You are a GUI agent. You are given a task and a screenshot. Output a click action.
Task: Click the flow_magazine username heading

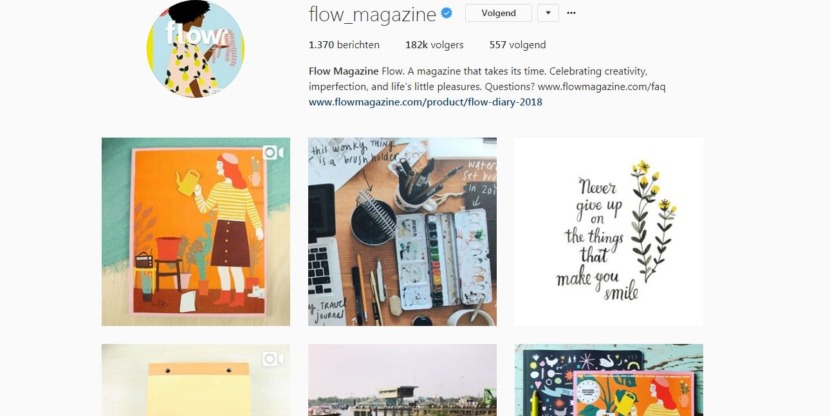tap(373, 14)
